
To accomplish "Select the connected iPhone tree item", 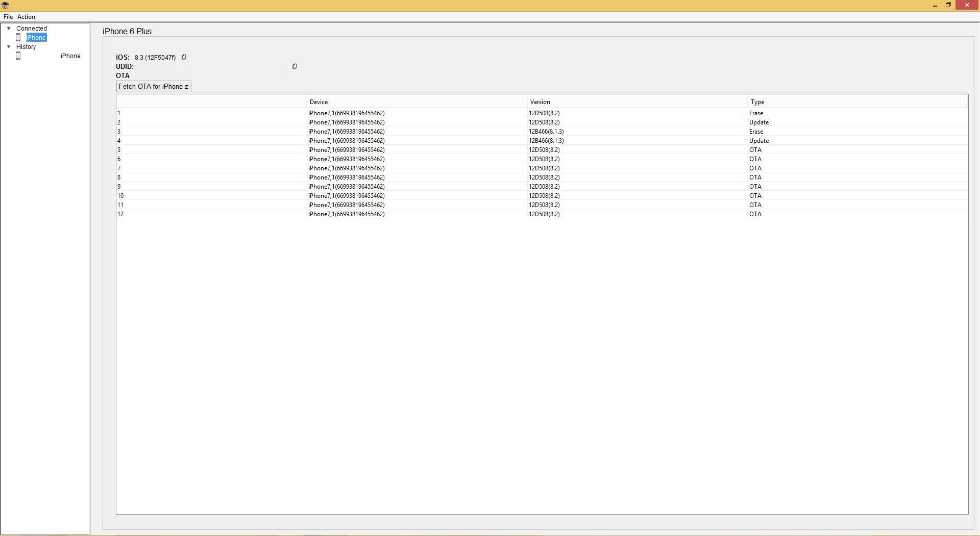I will tap(36, 37).
